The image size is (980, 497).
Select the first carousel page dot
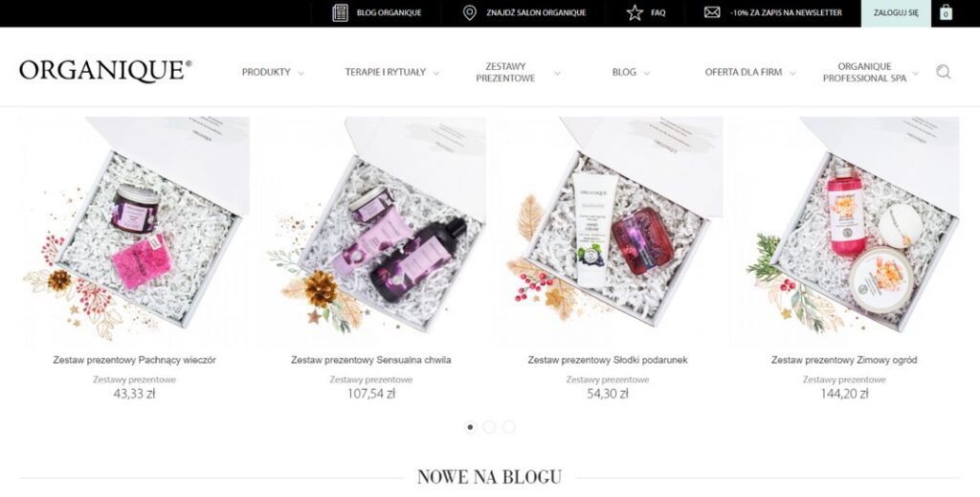[x=471, y=427]
